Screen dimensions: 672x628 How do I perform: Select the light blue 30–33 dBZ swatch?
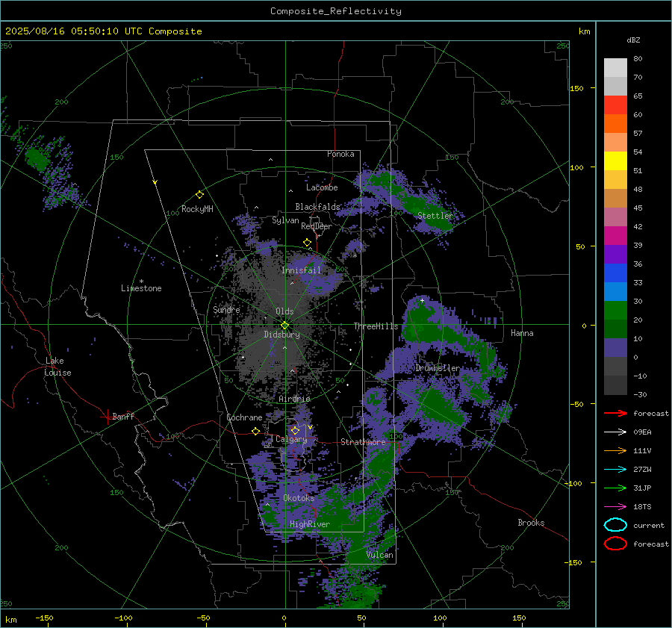tap(615, 292)
